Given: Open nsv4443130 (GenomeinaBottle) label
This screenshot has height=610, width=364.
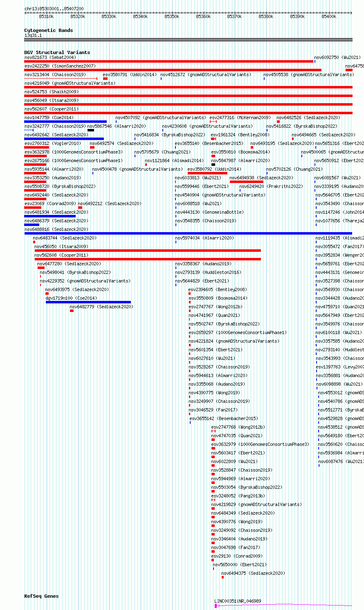Looking at the screenshot, I should 209,212.
